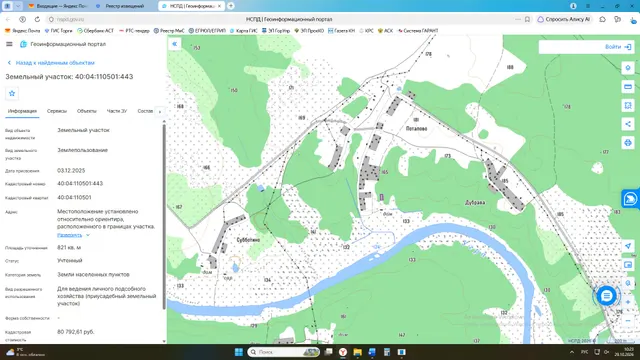Screen dimensions: 640x360
Task: Collapse the side panel with double-arrow button
Action: [175, 44]
